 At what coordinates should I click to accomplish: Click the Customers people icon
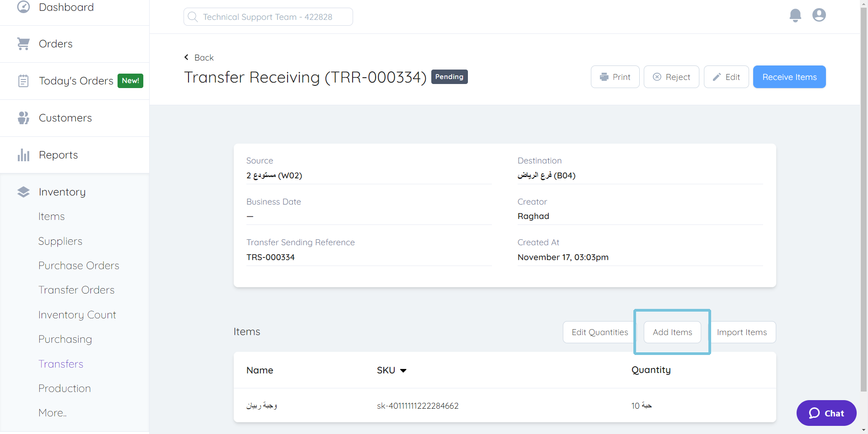24,117
